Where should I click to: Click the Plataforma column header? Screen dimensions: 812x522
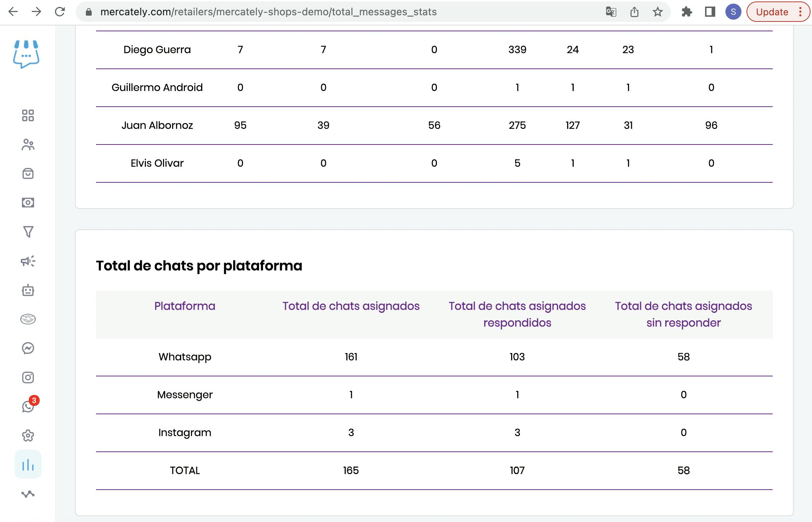click(185, 306)
